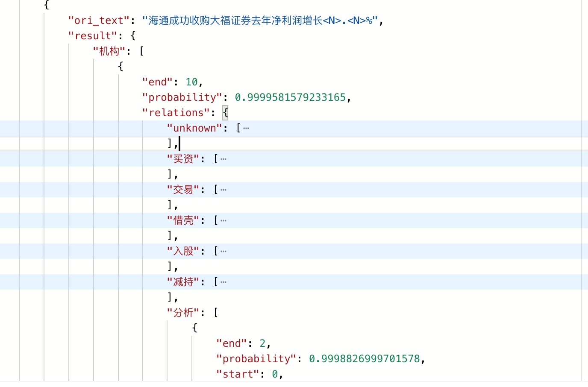The width and height of the screenshot is (588, 387).
Task: Click the opening bracket after "分析"
Action: [x=216, y=313]
